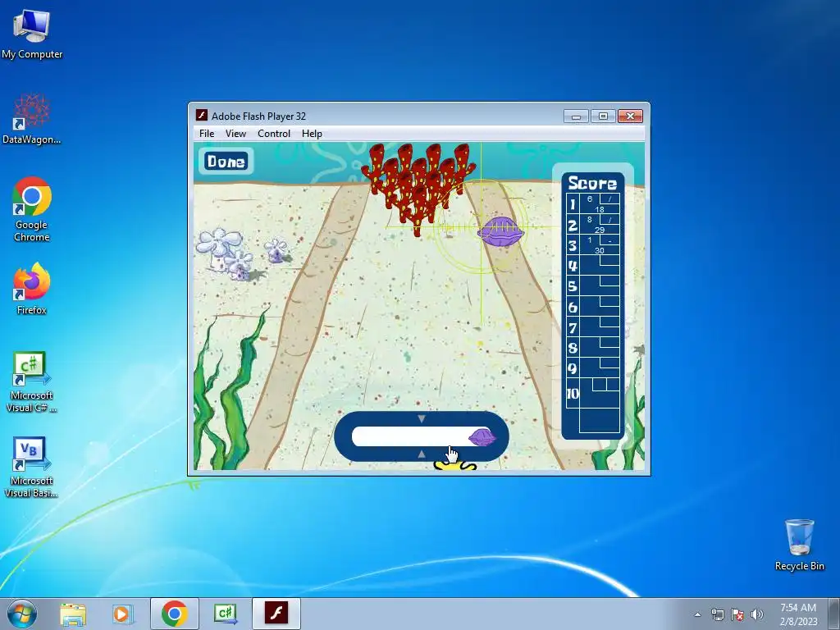The width and height of the screenshot is (840, 630).
Task: Open the Help menu
Action: 312,134
